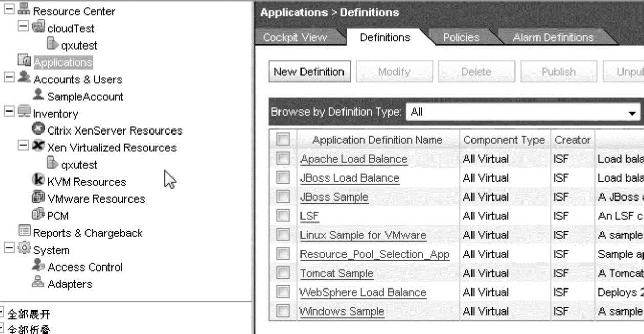Open the WebSphere Load Balance link

tap(362, 293)
